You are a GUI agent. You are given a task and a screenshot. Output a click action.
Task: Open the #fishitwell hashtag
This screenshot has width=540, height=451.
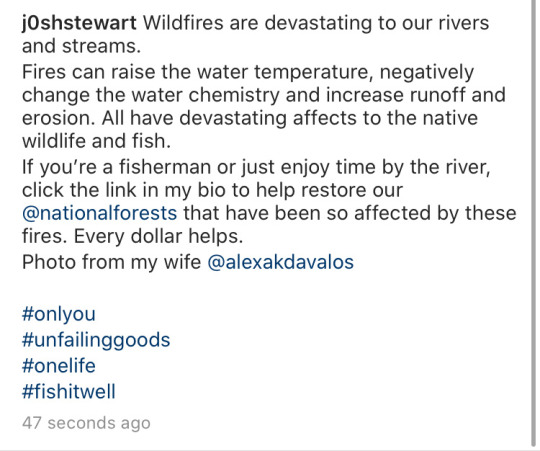69,391
